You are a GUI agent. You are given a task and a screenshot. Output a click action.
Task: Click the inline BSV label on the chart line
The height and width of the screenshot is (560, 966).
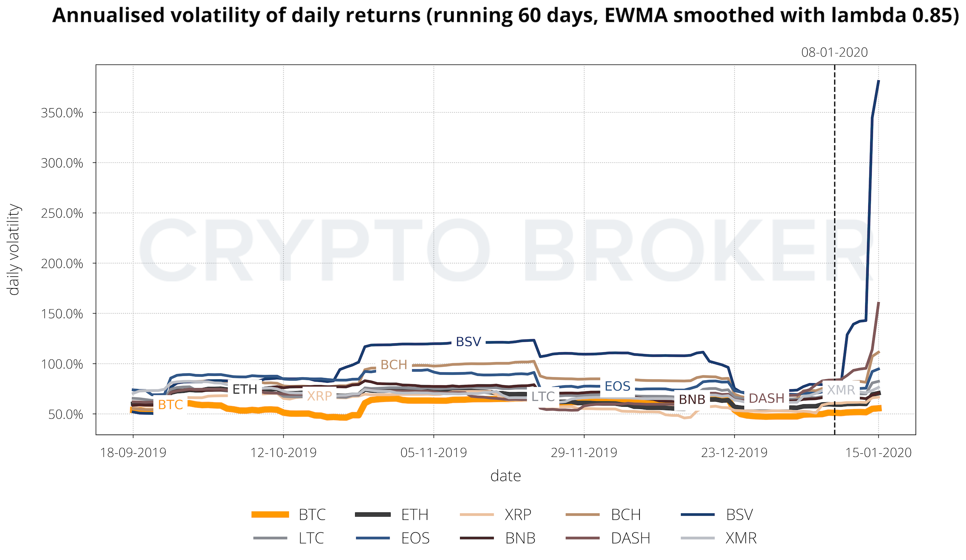coord(468,342)
